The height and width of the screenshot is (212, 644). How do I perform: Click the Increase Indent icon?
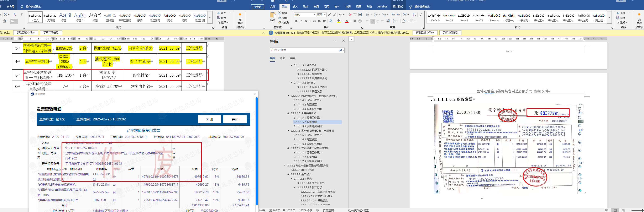pos(398,15)
